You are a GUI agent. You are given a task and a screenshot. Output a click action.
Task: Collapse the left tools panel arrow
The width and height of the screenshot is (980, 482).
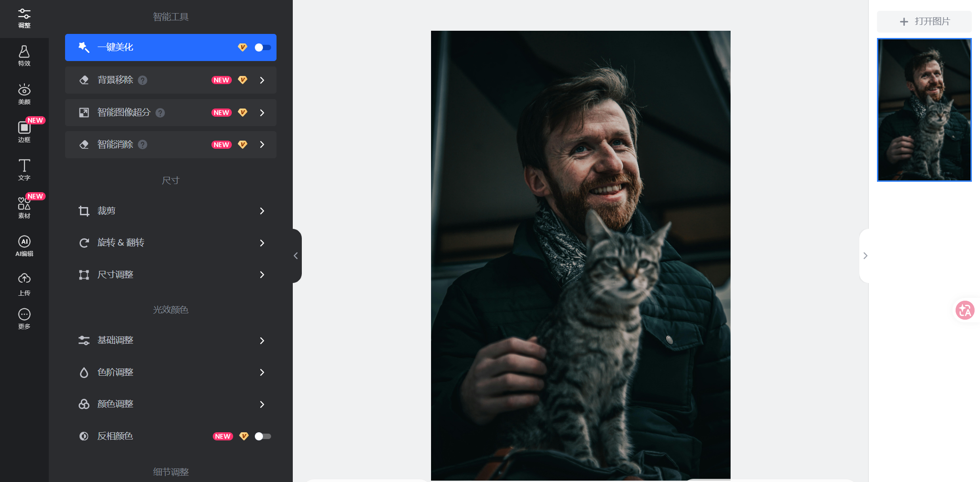tap(296, 256)
